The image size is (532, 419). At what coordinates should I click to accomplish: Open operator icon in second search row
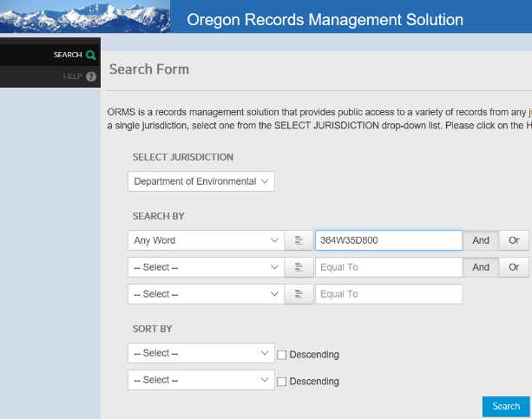(x=299, y=267)
